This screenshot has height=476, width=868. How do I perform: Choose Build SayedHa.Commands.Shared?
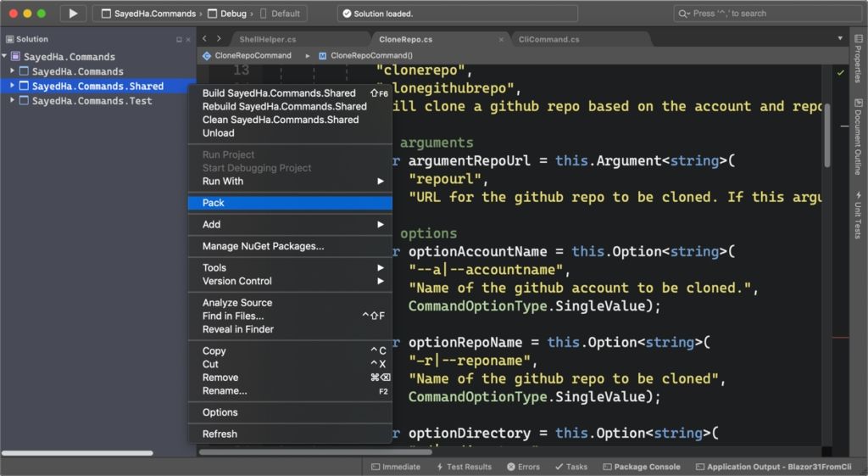coord(290,93)
